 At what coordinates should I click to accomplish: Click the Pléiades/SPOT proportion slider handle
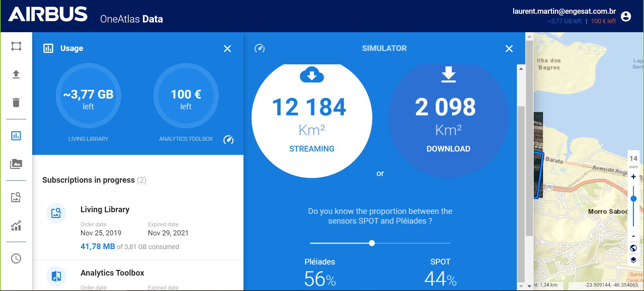point(372,243)
